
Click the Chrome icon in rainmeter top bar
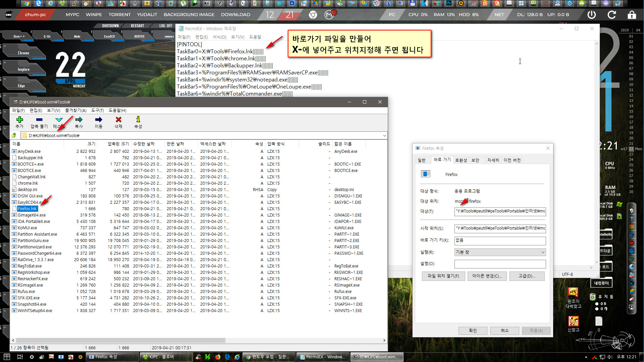[x=313, y=15]
